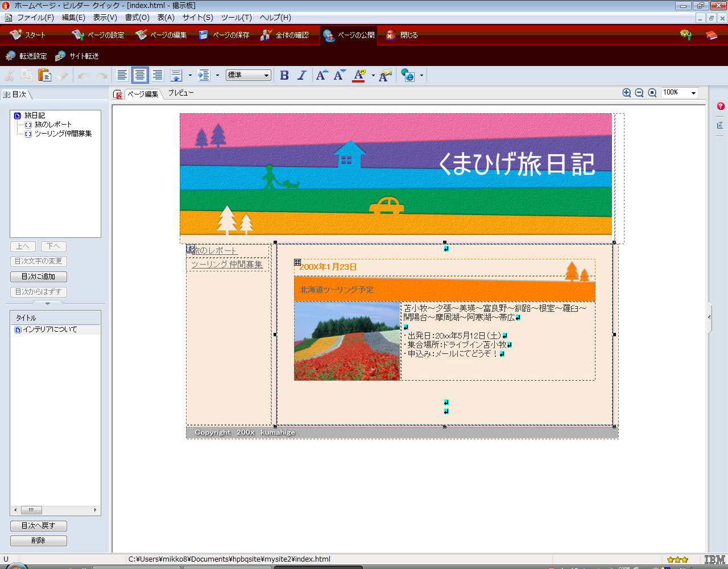Switch to the プレビュー tab
Image resolution: width=728 pixels, height=569 pixels.
[x=180, y=93]
